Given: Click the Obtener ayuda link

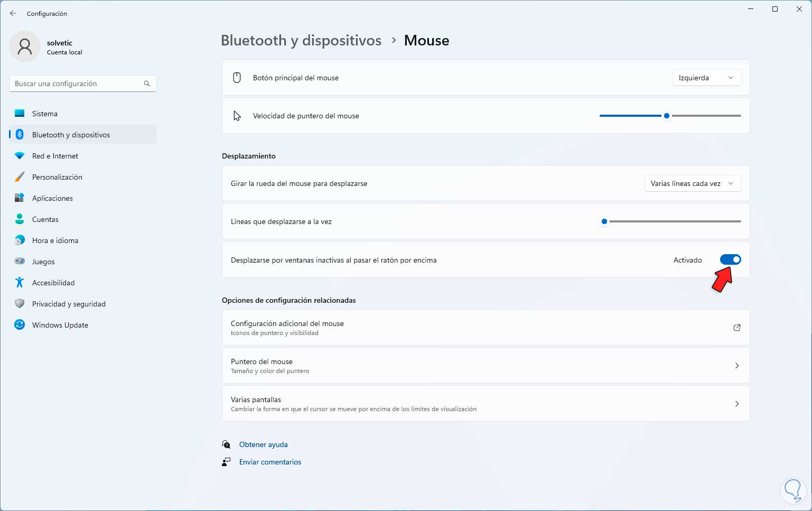Looking at the screenshot, I should click(263, 444).
